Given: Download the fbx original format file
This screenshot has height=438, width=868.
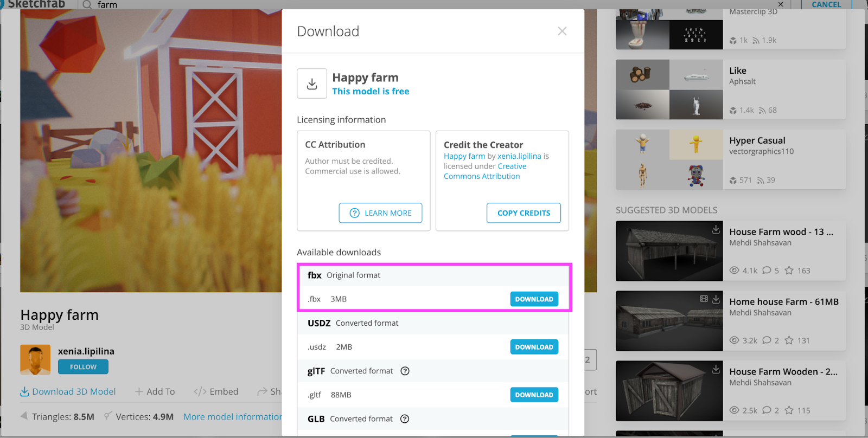Looking at the screenshot, I should click(x=534, y=299).
